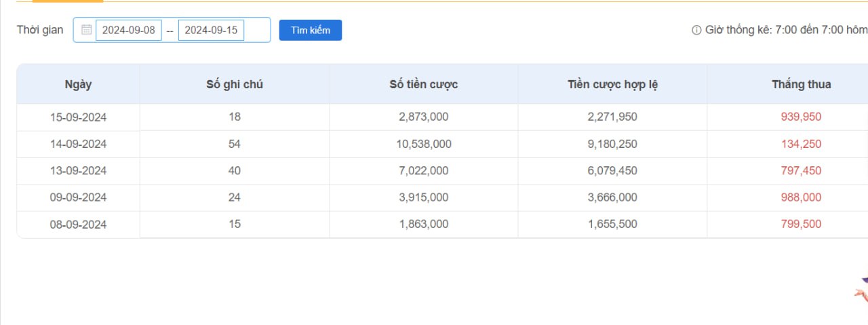Click the Thắng thua column header

tap(801, 84)
